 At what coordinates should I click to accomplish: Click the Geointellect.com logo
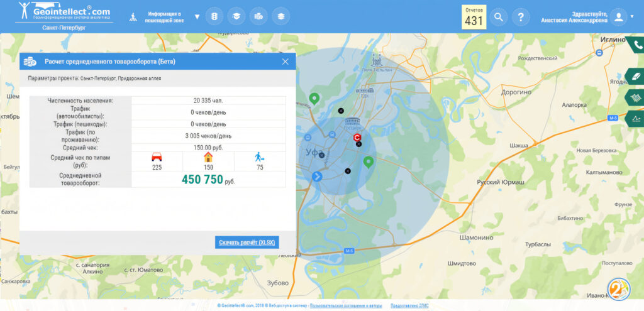coord(63,12)
